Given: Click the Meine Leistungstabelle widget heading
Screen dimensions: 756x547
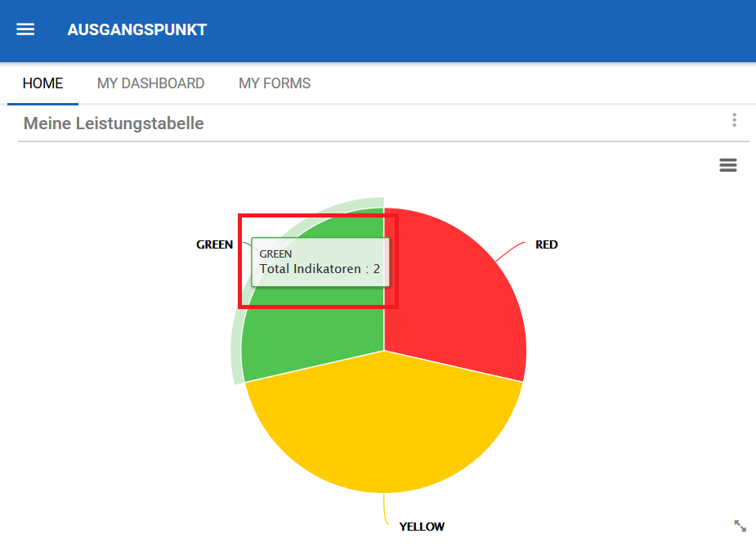Looking at the screenshot, I should click(114, 123).
